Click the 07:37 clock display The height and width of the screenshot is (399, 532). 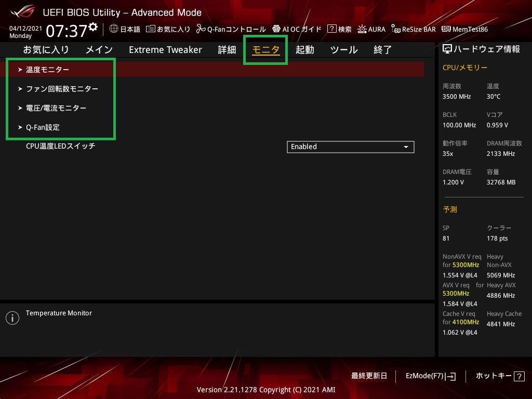(x=67, y=31)
